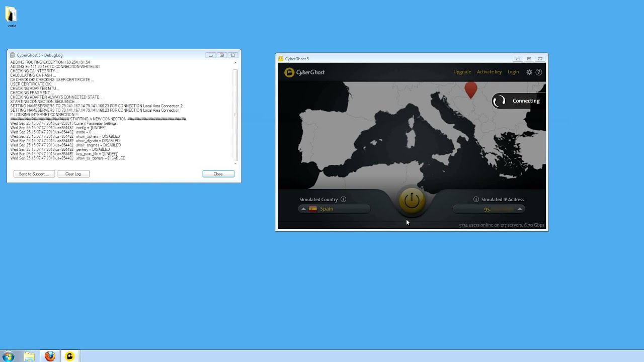Click the 'CyberGhost 5 - DebugLog' window title
Screen dimensions: 644x362
[x=40, y=55]
